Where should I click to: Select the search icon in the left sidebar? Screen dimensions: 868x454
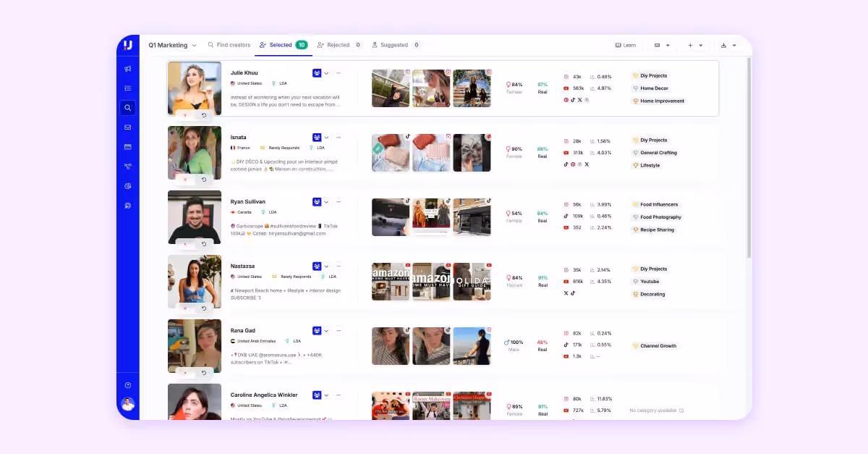tap(128, 107)
